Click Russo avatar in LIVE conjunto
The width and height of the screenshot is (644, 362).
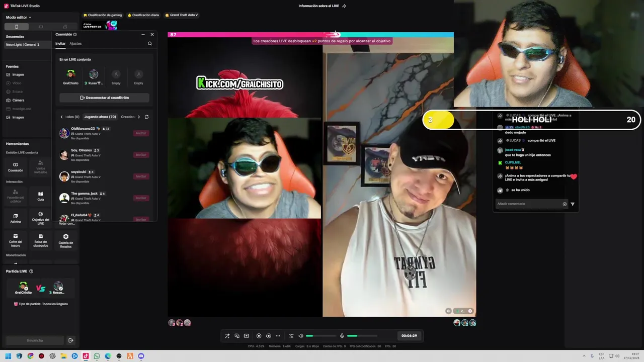click(94, 75)
